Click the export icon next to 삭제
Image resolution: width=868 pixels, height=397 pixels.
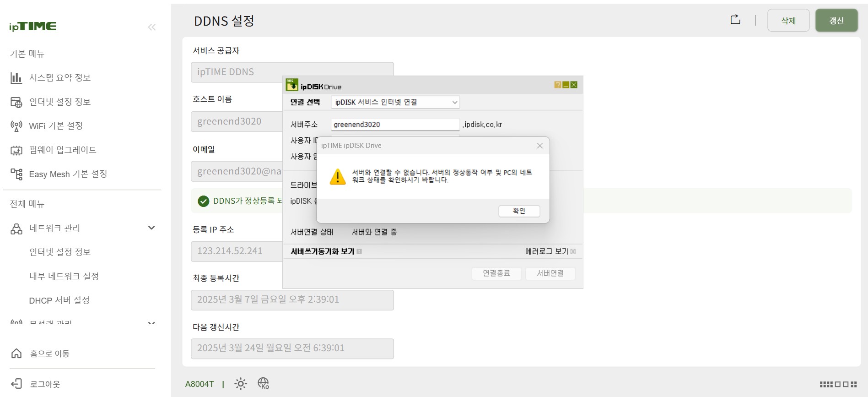click(x=735, y=20)
